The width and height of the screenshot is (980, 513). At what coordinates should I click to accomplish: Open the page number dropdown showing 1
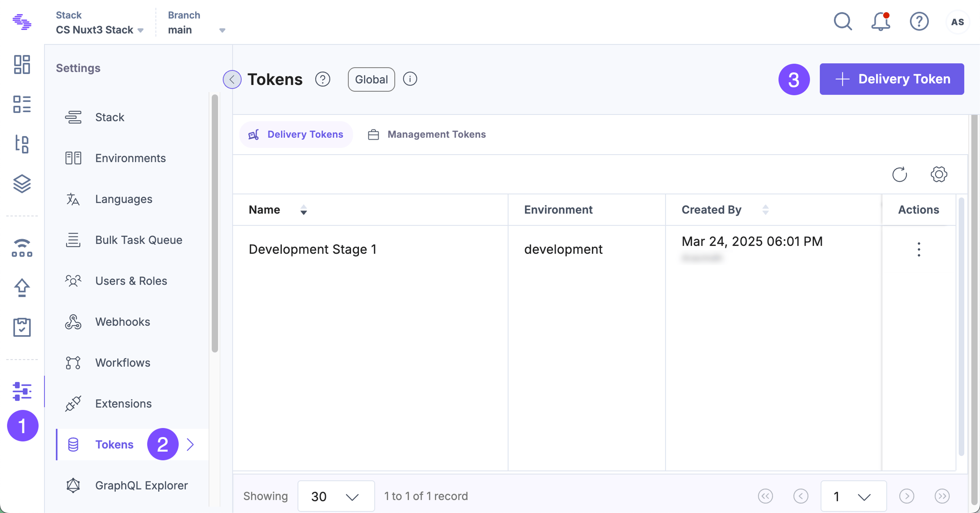pyautogui.click(x=853, y=496)
